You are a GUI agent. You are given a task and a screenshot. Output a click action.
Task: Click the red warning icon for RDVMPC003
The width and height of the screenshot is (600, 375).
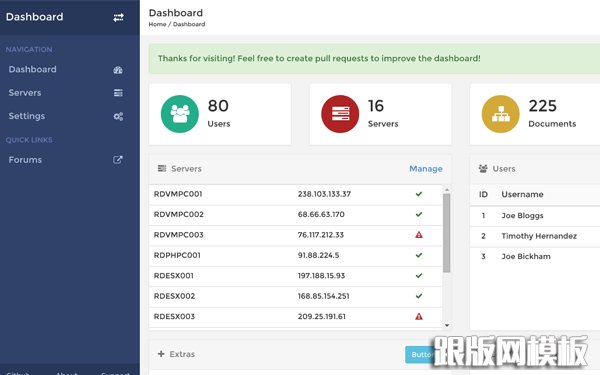[x=419, y=235]
